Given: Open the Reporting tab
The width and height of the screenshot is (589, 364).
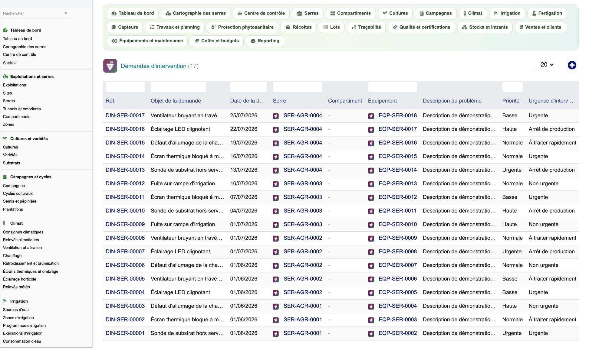Looking at the screenshot, I should coord(265,41).
